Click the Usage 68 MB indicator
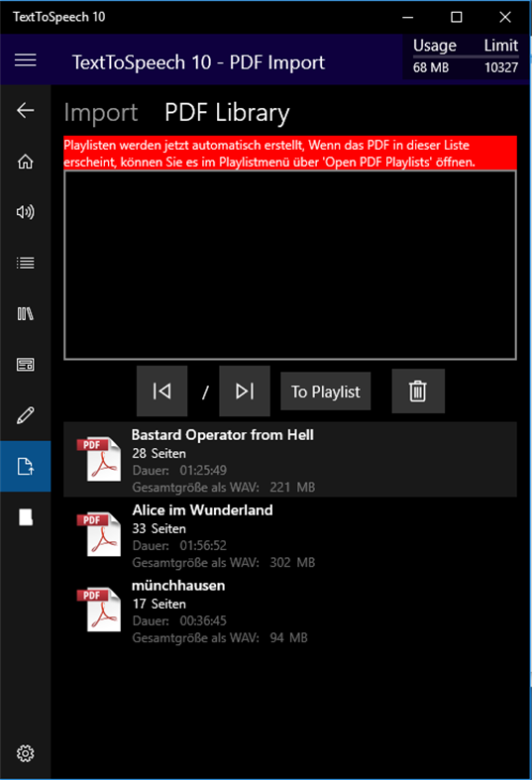Viewport: 532px width, 780px height. [x=435, y=56]
